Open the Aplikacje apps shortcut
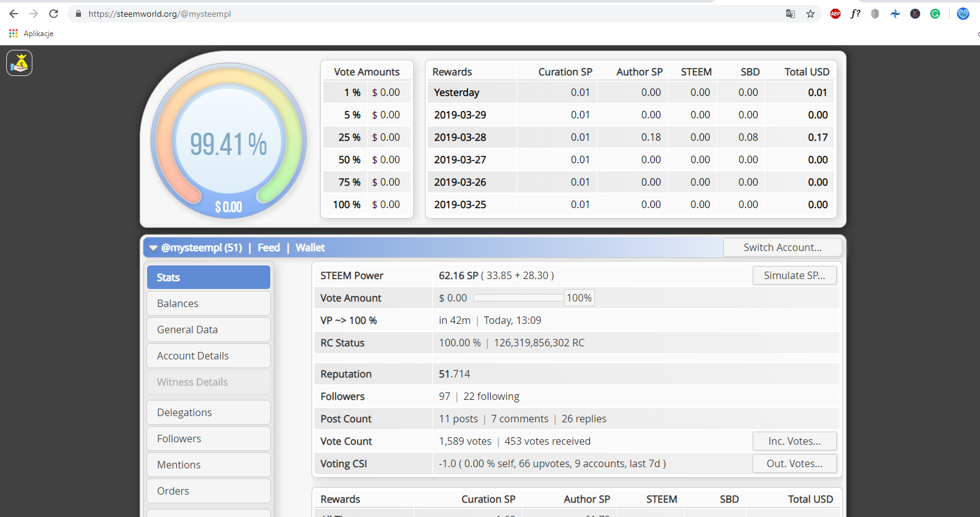 tap(31, 34)
